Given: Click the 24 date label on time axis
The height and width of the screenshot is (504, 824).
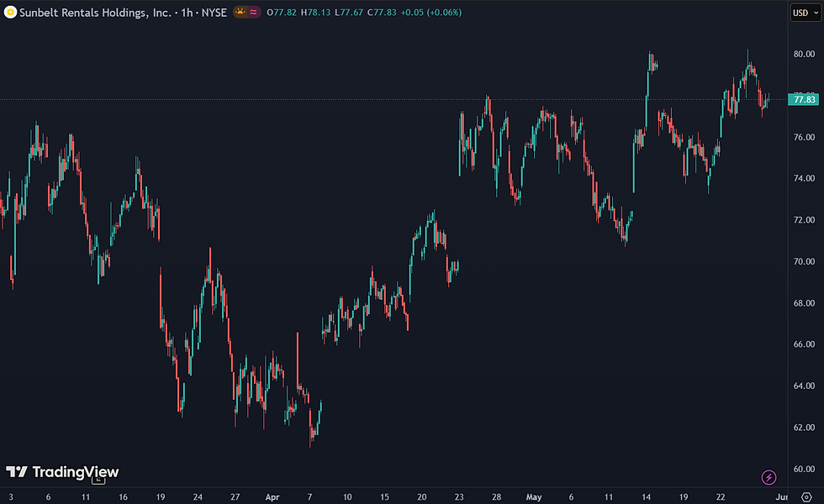Looking at the screenshot, I should pos(198,496).
